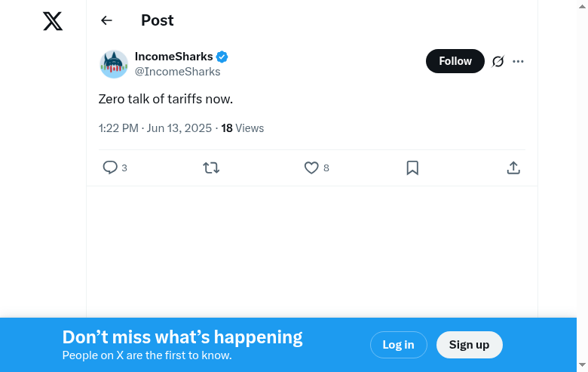588x372 pixels.
Task: Click the share upload icon
Action: 513,168
